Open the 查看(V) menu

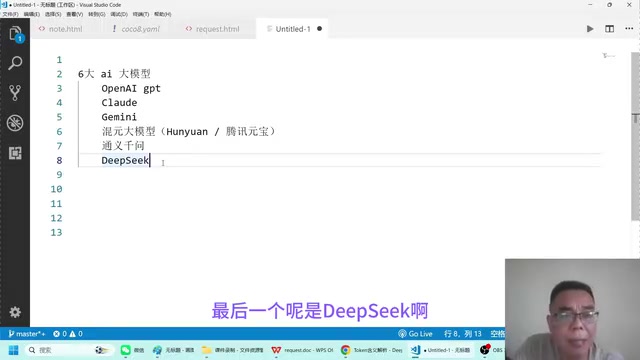[75, 14]
